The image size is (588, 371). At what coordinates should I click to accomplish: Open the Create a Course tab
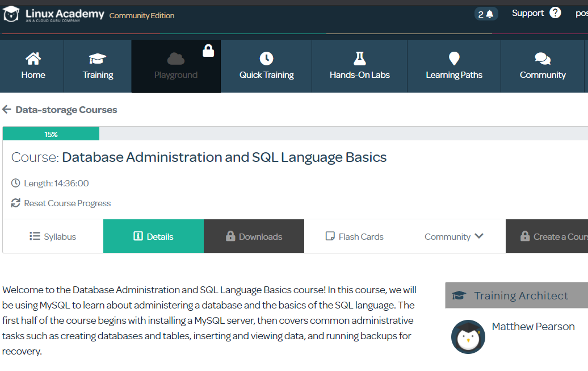coord(547,236)
